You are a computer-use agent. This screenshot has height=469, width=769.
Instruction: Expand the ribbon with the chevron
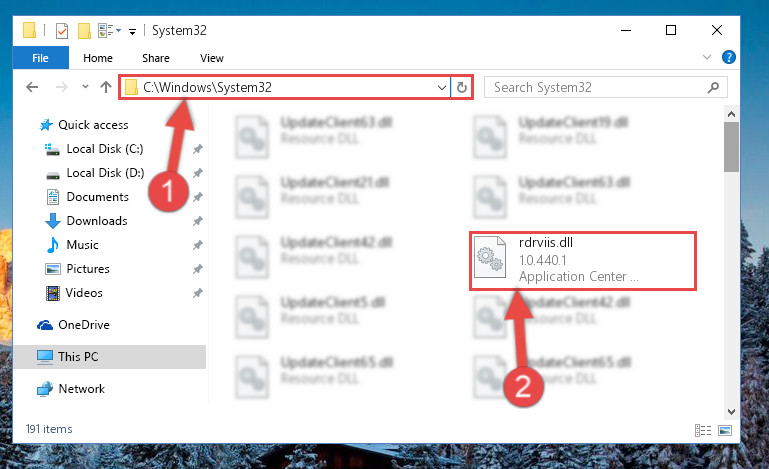(x=706, y=57)
